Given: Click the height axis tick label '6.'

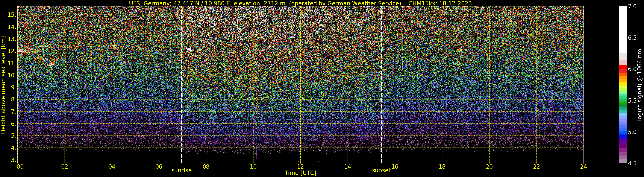Looking at the screenshot, I should pyautogui.click(x=14, y=124).
